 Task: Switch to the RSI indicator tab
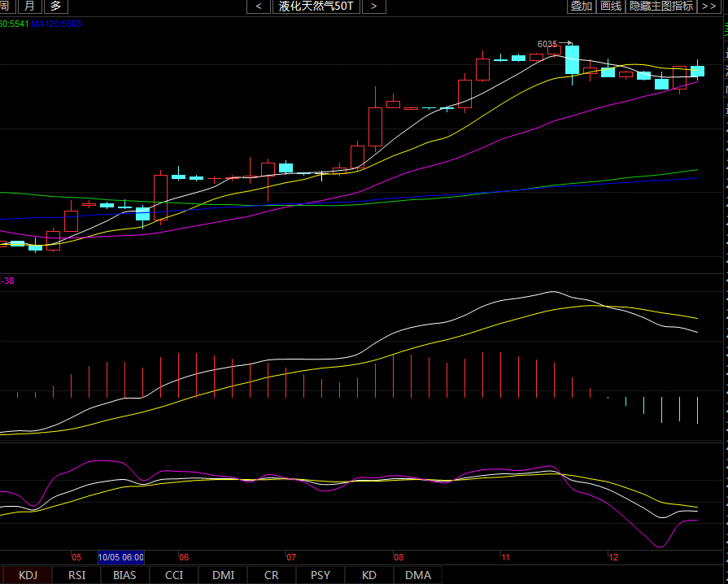[76, 575]
